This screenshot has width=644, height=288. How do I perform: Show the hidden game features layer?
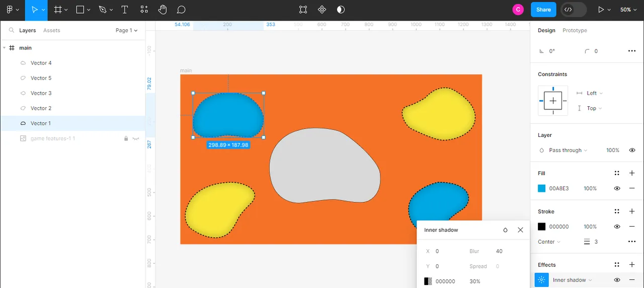[136, 138]
